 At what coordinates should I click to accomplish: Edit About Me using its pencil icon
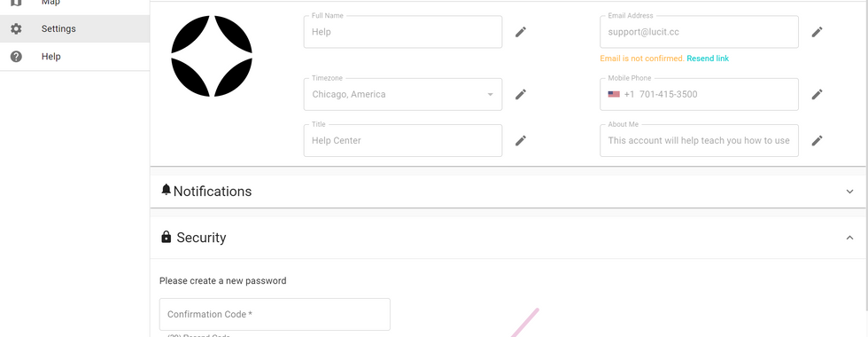[x=817, y=141]
